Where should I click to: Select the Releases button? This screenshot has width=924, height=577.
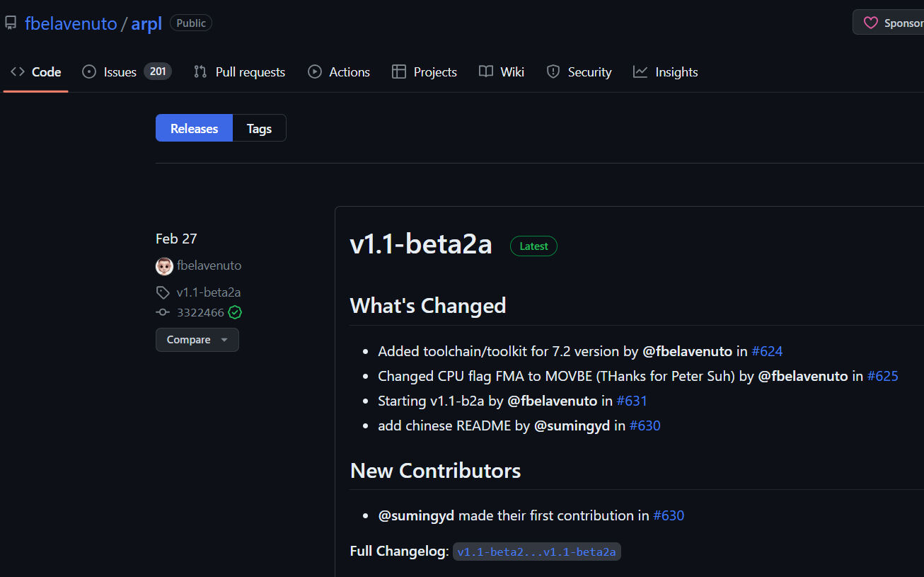click(x=194, y=128)
